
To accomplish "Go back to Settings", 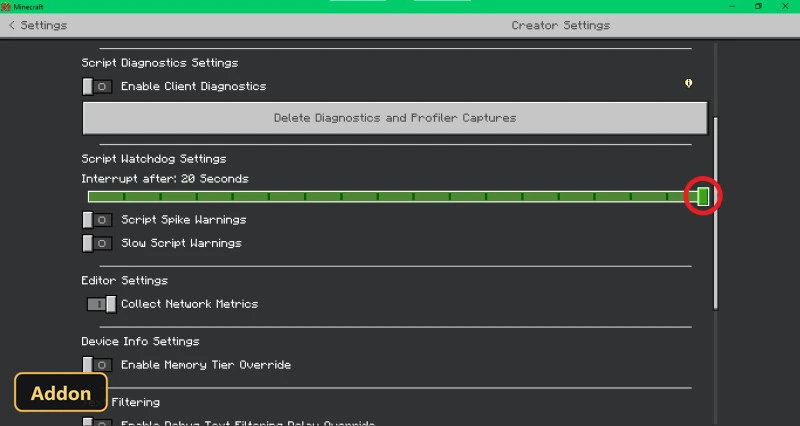I will pos(38,25).
